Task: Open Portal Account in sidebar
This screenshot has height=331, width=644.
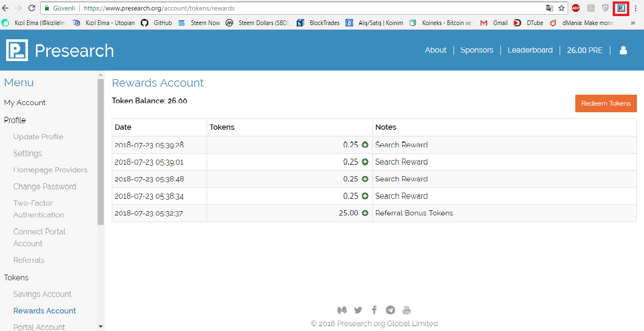Action: tap(39, 327)
